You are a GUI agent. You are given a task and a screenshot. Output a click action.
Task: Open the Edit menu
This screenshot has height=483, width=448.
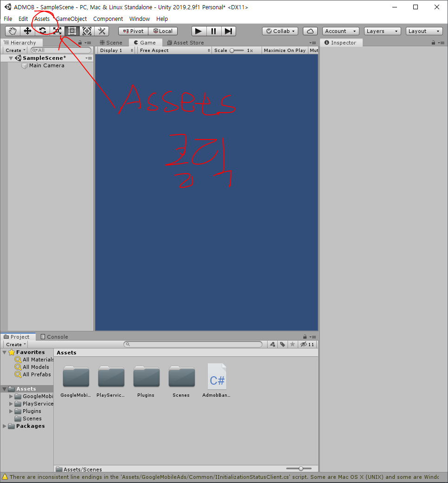[x=23, y=19]
